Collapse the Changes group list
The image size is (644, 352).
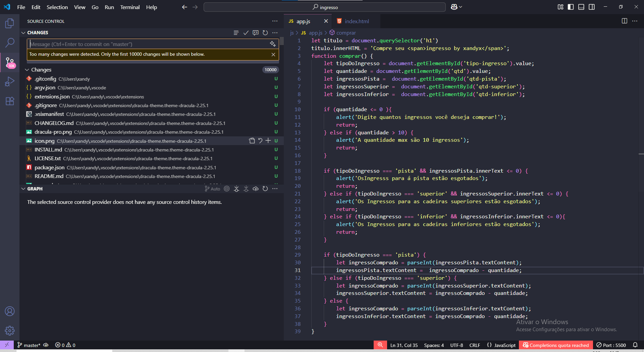27,70
